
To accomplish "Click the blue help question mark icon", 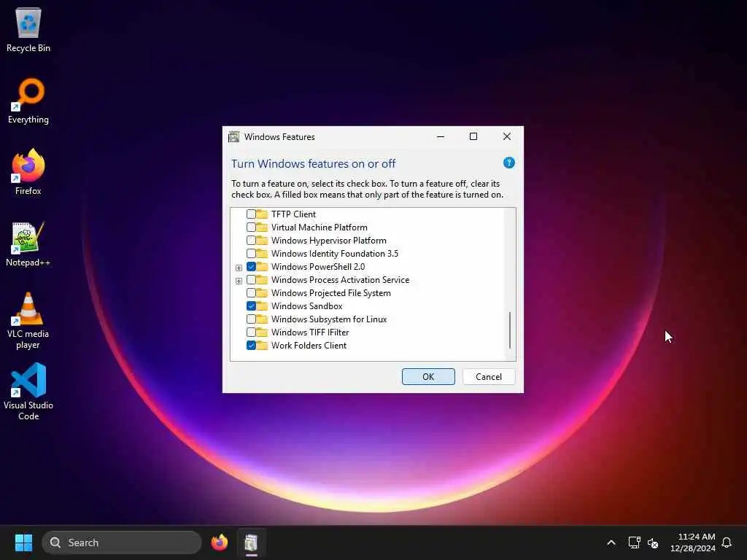I will (508, 163).
